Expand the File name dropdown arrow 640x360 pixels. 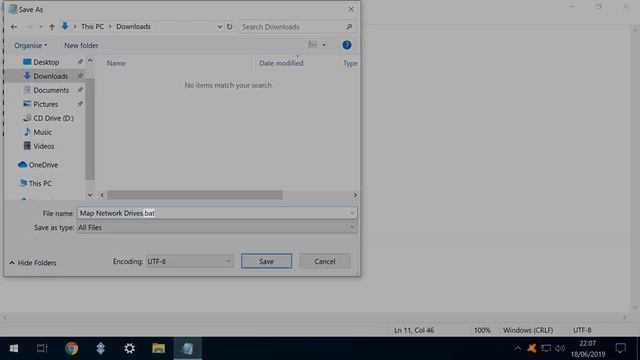[x=352, y=213]
